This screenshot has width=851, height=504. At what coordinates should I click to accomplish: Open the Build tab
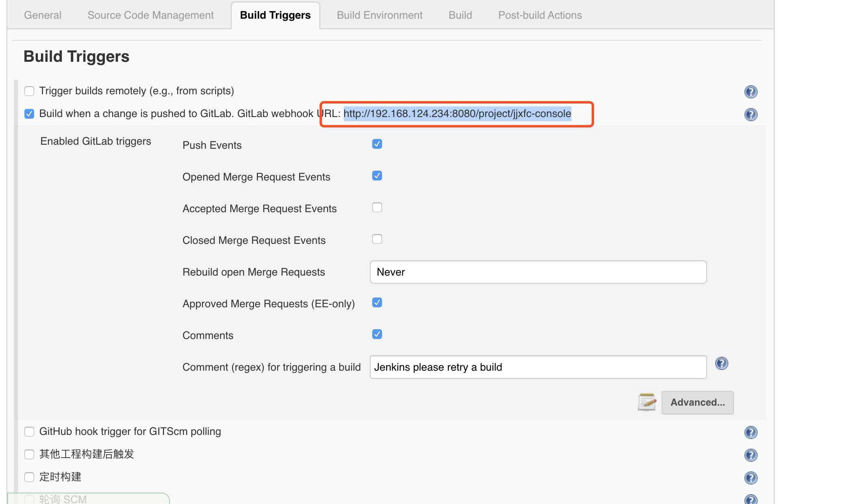pyautogui.click(x=460, y=15)
